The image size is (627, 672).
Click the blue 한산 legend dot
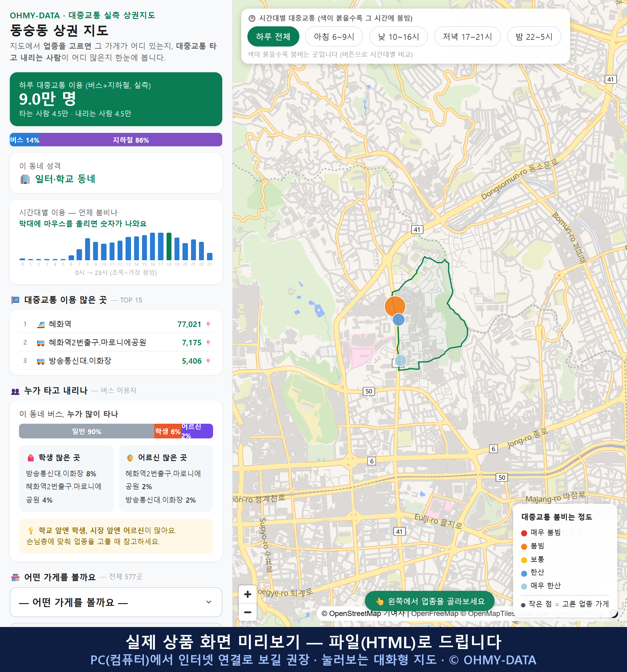click(524, 573)
